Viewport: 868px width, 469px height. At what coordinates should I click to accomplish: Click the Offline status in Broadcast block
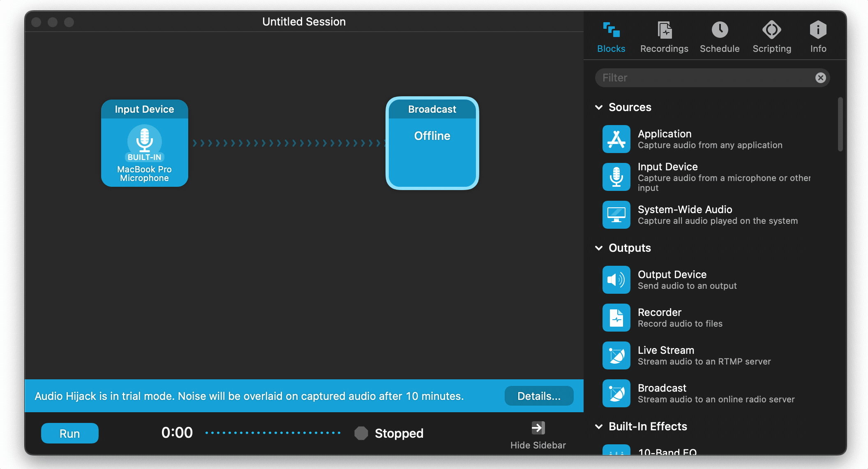432,136
